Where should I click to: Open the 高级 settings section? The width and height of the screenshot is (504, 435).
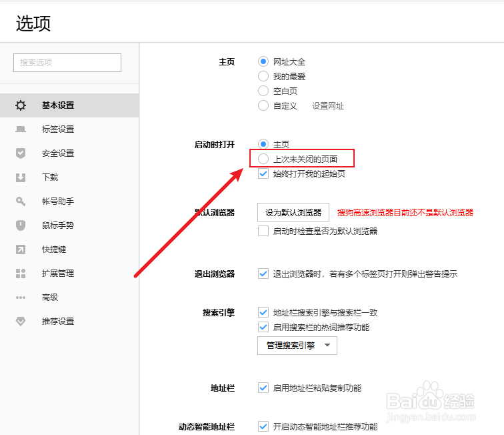click(69, 298)
